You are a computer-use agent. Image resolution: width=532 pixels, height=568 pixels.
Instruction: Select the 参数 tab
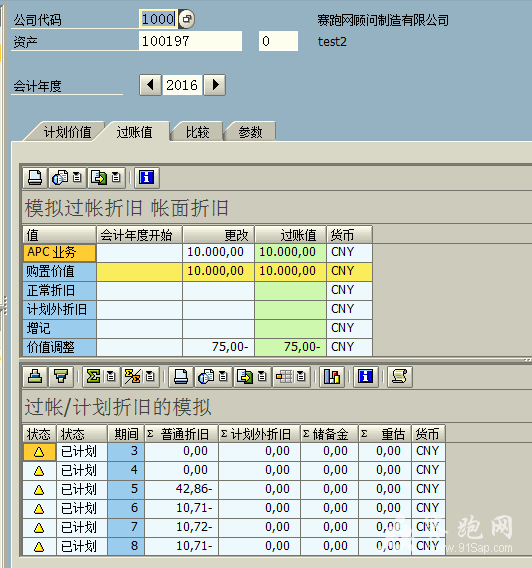[250, 132]
